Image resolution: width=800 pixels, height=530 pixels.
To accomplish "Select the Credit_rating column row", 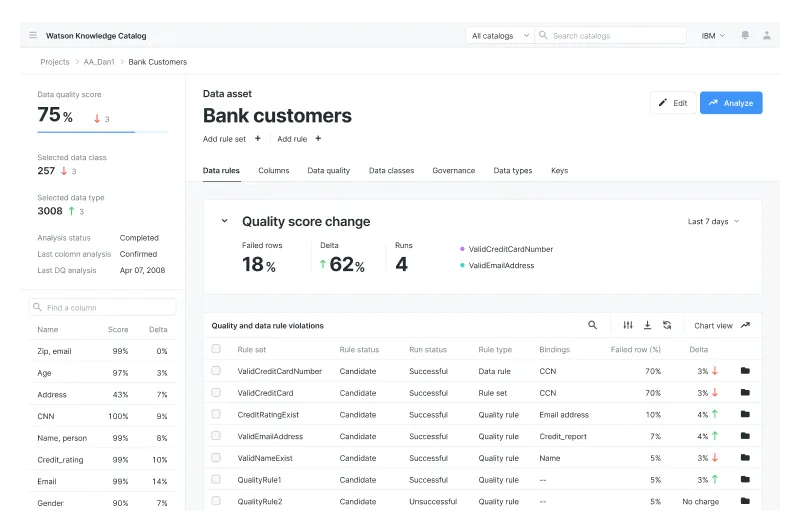I will (102, 460).
